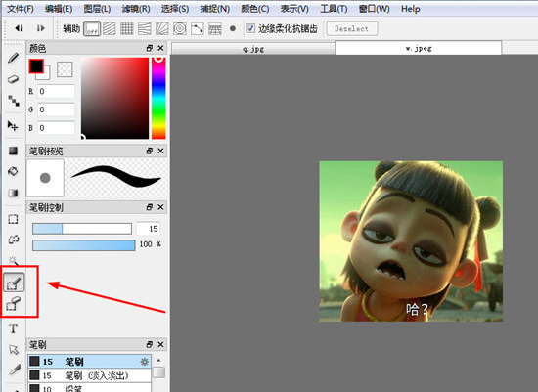The width and height of the screenshot is (538, 392).
Task: Select the Lasso tool
Action: [13, 240]
